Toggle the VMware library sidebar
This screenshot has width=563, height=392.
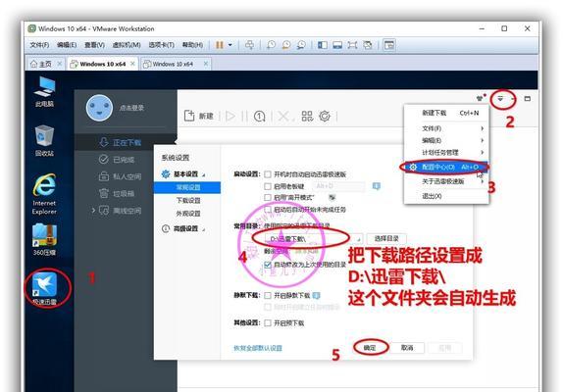(323, 45)
